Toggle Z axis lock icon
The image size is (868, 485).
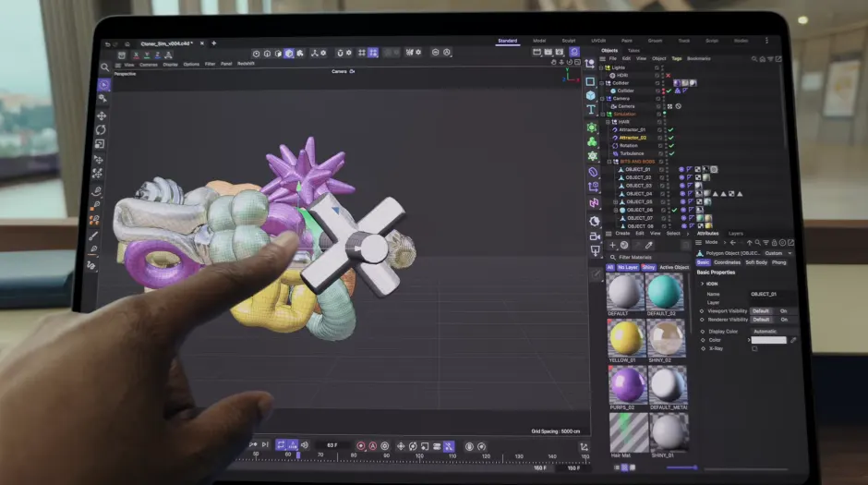157,55
